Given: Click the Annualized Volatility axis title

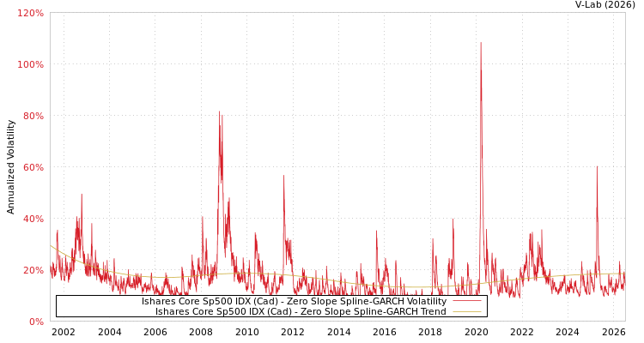Looking at the screenshot, I should click(10, 167).
